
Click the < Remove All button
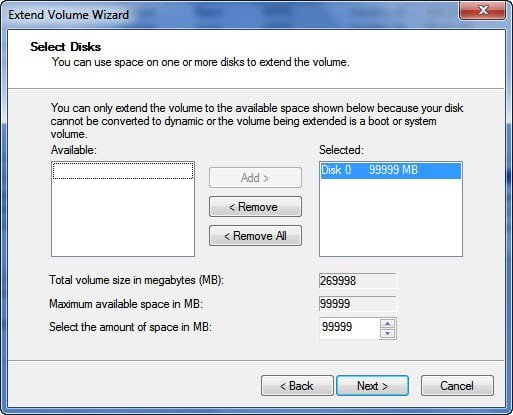(x=255, y=236)
